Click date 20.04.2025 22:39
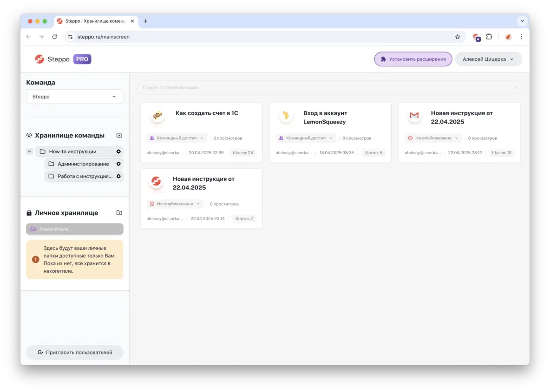The height and width of the screenshot is (392, 550). coord(206,152)
